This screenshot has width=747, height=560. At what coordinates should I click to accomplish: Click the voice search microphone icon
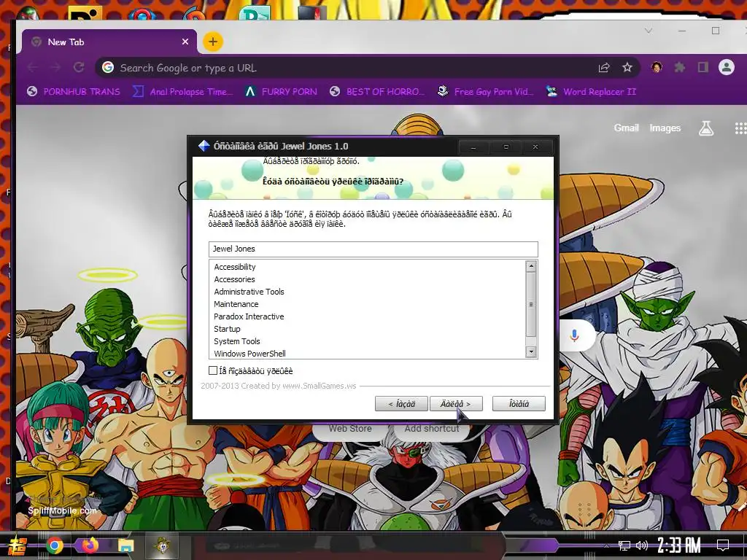click(x=575, y=335)
